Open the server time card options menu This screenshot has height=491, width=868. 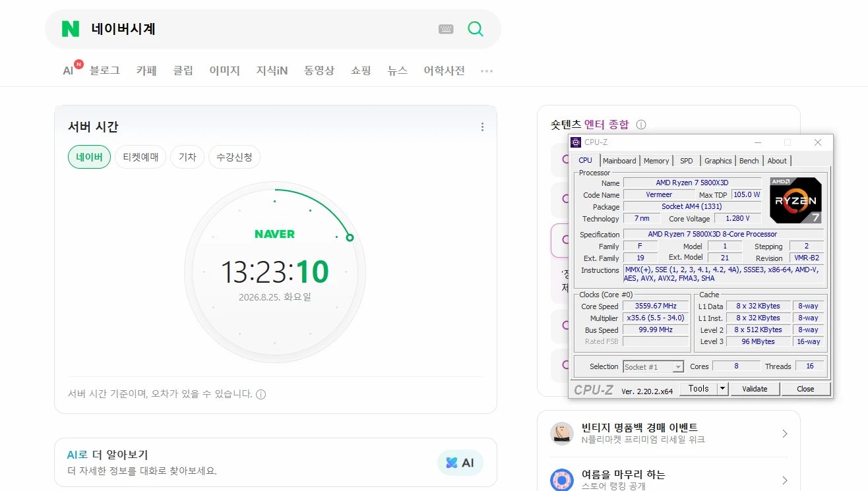482,127
